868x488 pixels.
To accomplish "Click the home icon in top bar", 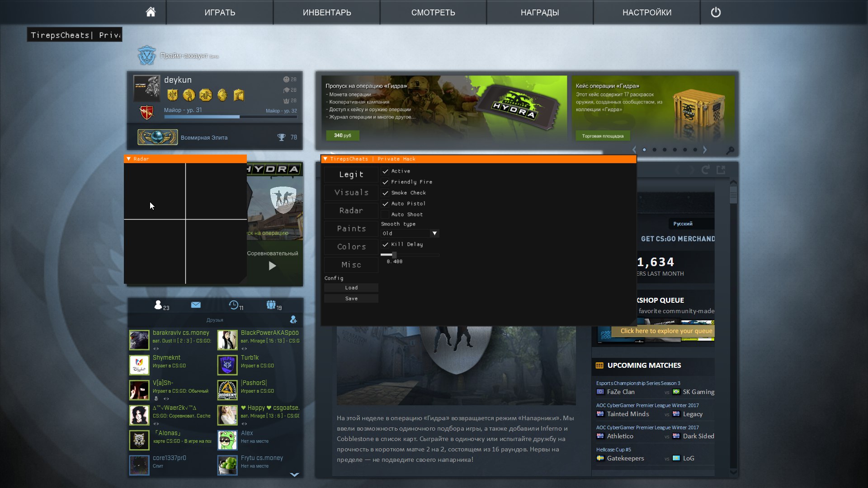I will [x=151, y=12].
